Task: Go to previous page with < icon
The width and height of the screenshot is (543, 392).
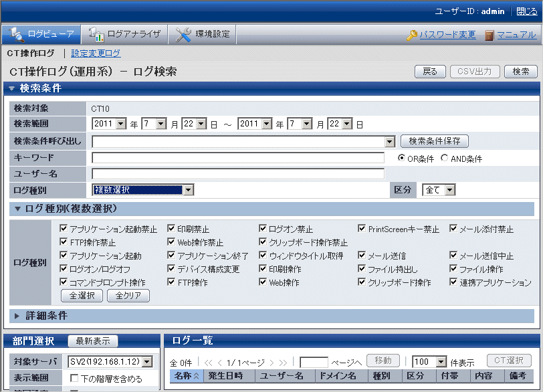Action: click(219, 363)
